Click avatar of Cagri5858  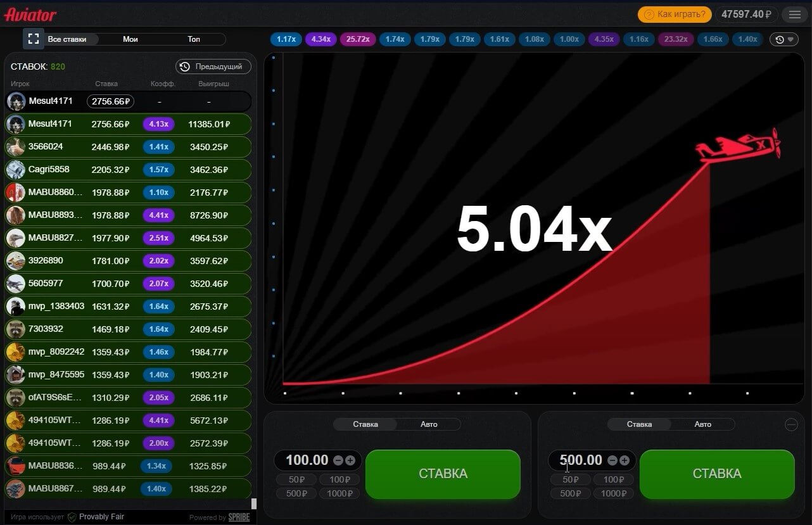click(x=16, y=170)
